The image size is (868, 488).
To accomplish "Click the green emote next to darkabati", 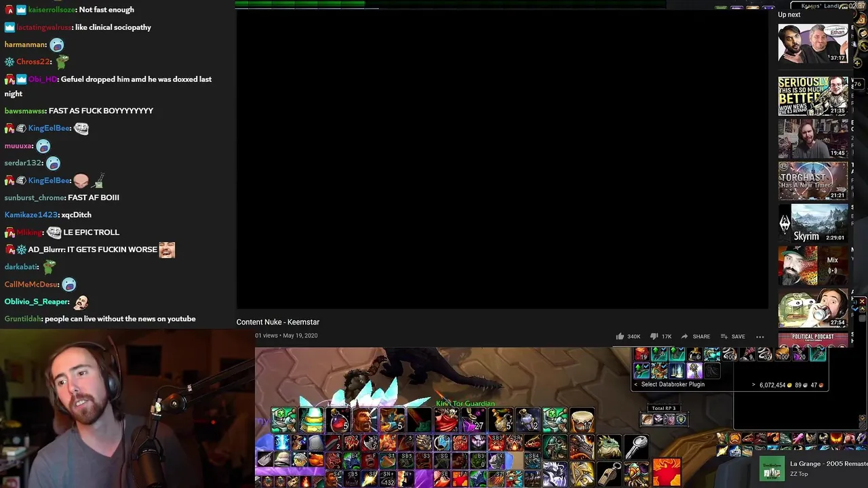I will (x=50, y=267).
